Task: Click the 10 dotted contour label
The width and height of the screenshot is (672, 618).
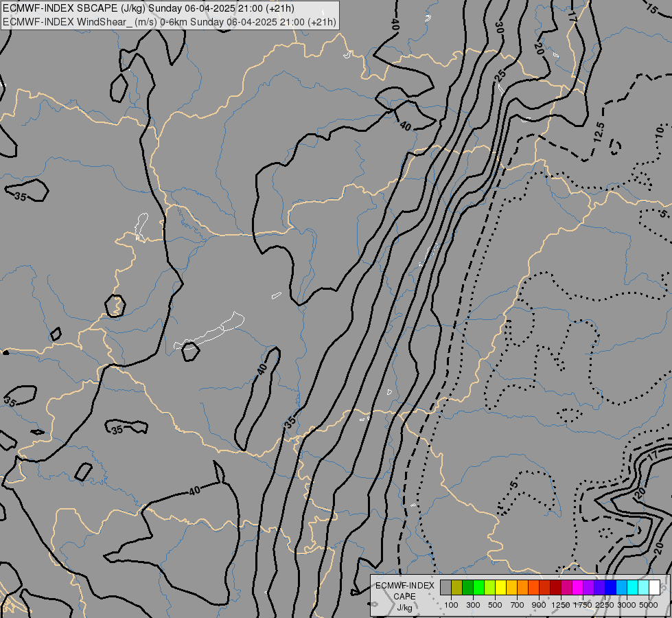Action: tap(660, 130)
